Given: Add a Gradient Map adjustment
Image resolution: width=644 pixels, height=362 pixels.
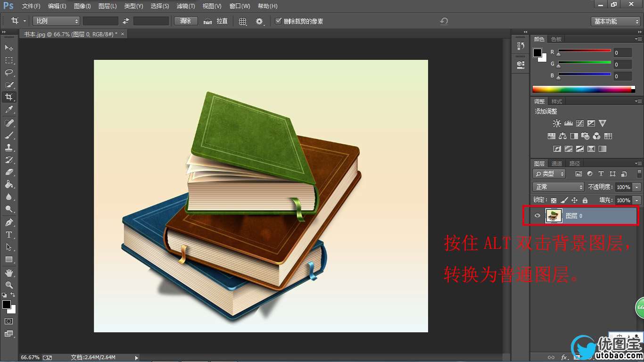Looking at the screenshot, I should pyautogui.click(x=603, y=149).
